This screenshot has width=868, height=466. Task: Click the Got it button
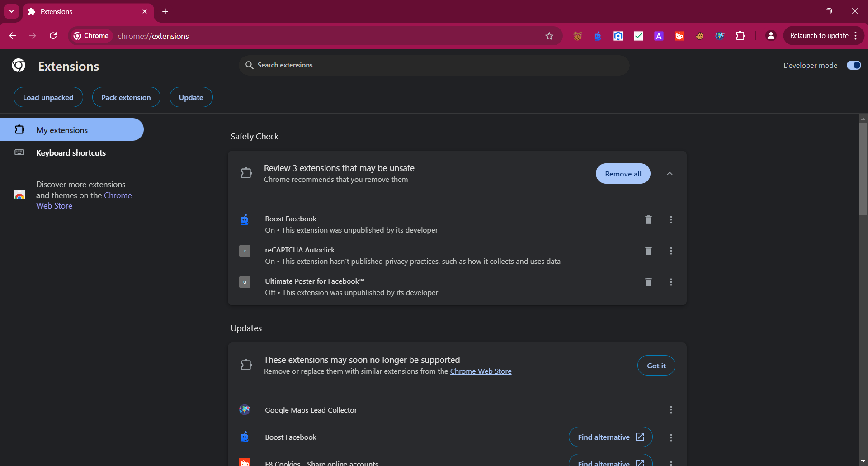(656, 366)
